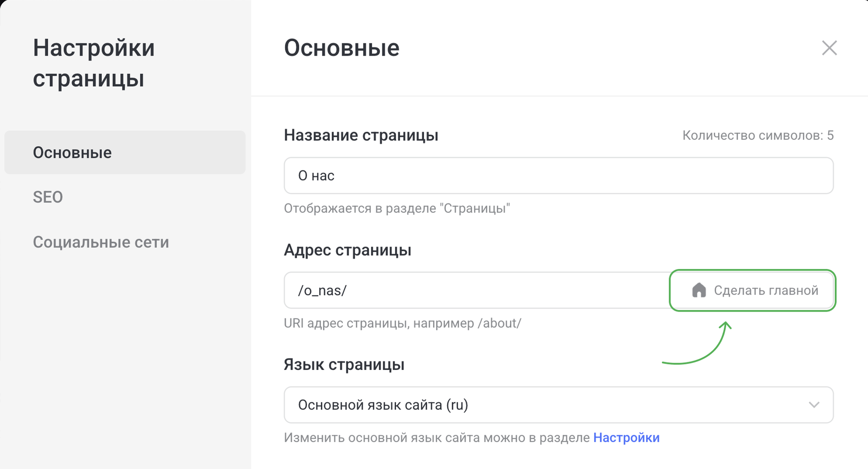This screenshot has height=469, width=868.
Task: Open the Основные settings tab
Action: (125, 152)
